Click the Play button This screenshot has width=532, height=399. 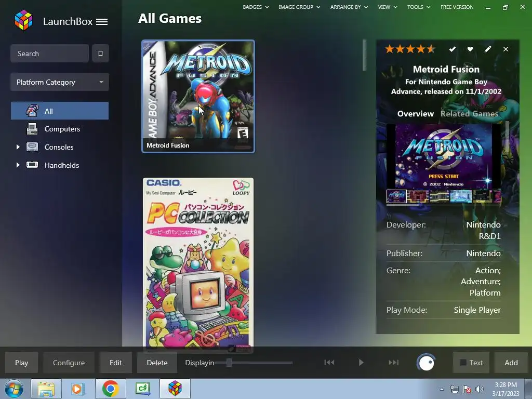click(21, 363)
